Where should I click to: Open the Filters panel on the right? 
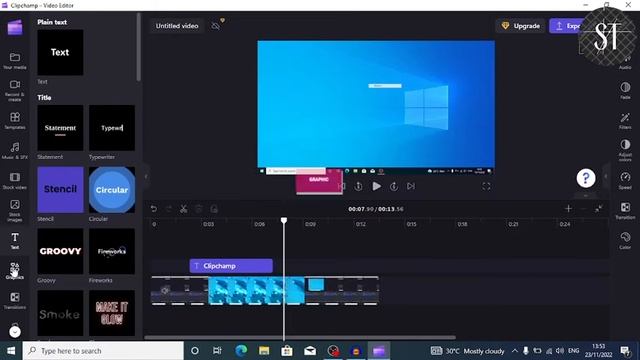tap(625, 120)
